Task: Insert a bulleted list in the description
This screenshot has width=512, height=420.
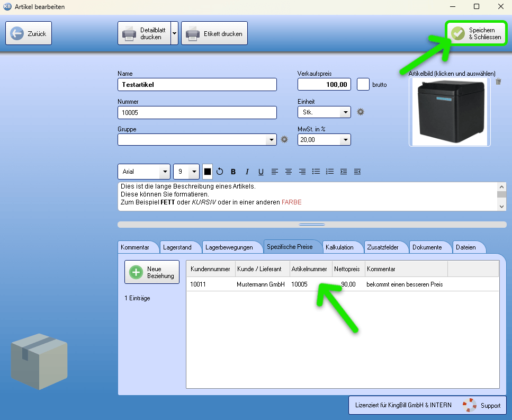Action: pyautogui.click(x=316, y=172)
